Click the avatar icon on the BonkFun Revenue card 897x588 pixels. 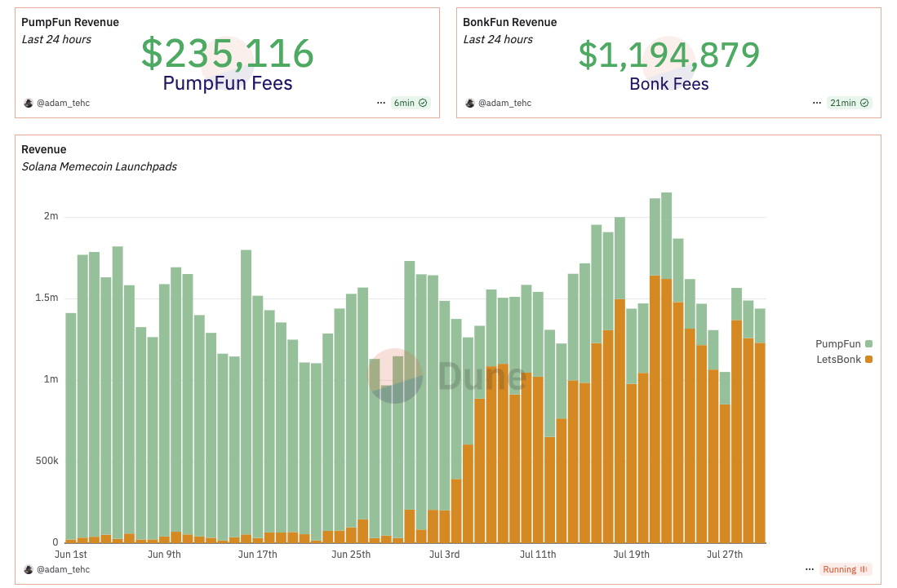pyautogui.click(x=469, y=103)
